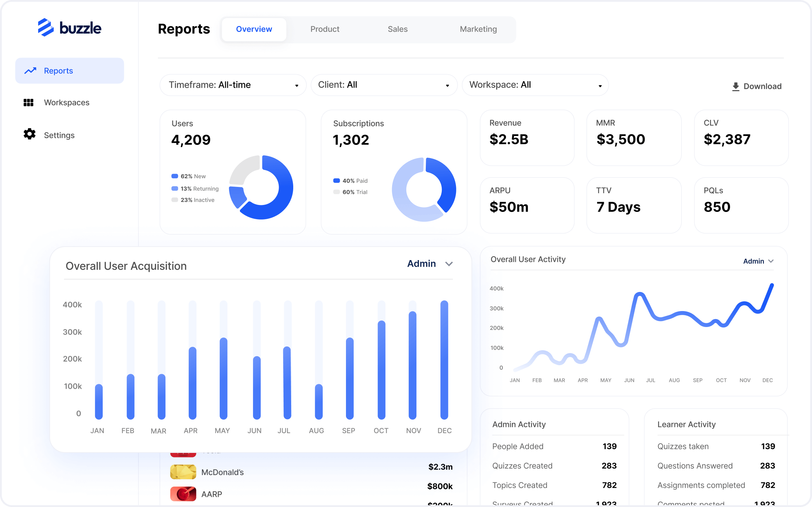Click the McDonald's client thumbnail

pyautogui.click(x=183, y=472)
